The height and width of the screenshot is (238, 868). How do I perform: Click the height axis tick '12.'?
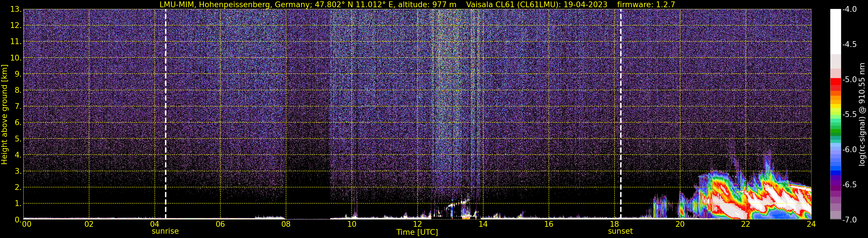point(16,26)
